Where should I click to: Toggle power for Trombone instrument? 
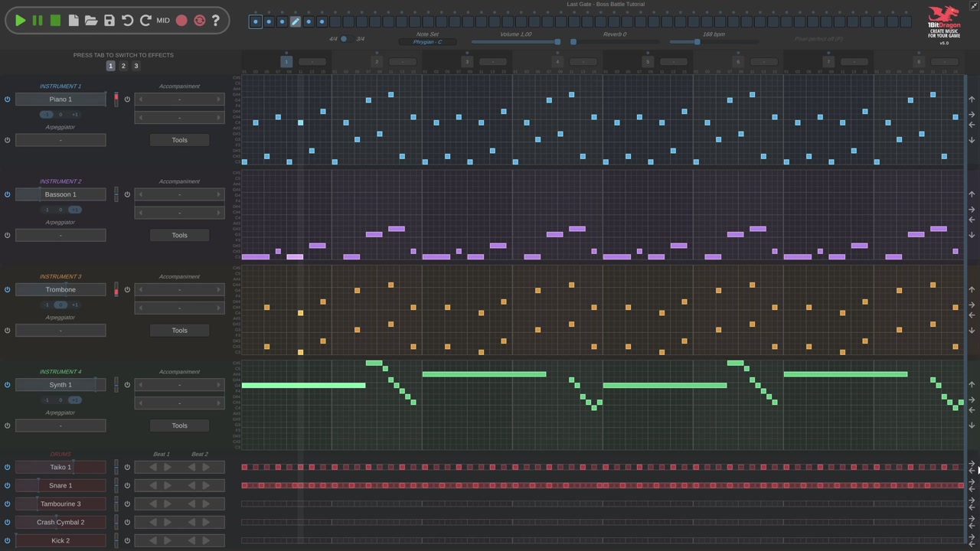click(8, 289)
